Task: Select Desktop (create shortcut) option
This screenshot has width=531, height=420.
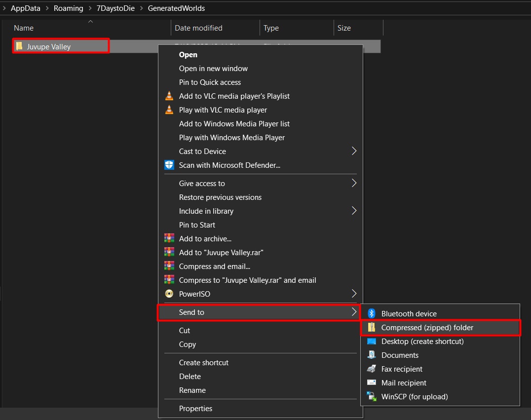Action: pyautogui.click(x=422, y=342)
